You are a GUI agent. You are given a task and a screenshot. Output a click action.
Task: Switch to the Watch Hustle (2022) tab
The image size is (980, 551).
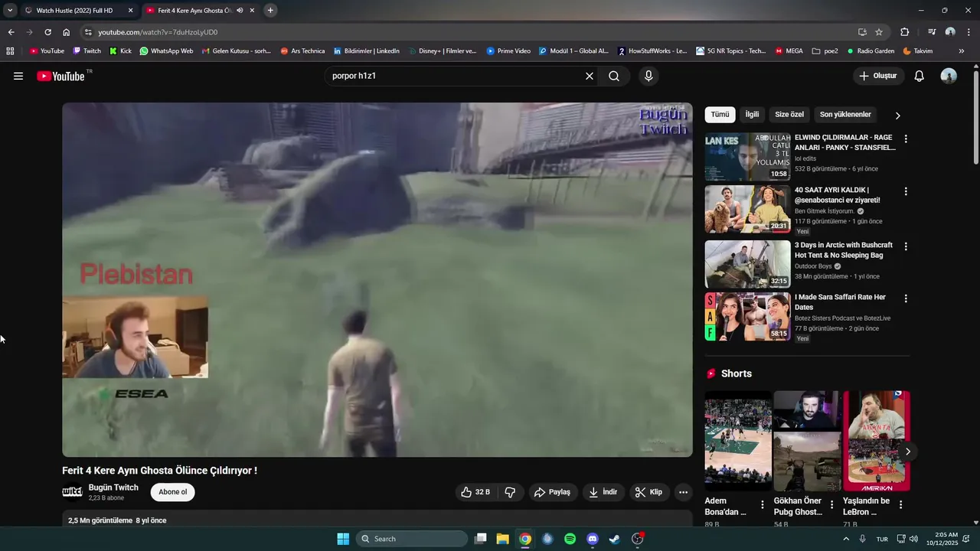(74, 11)
